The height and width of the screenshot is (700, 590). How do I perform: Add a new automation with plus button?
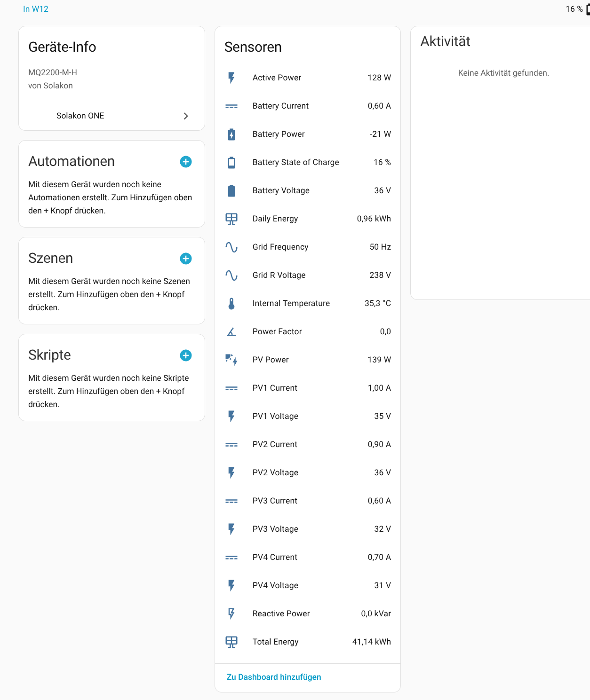186,162
